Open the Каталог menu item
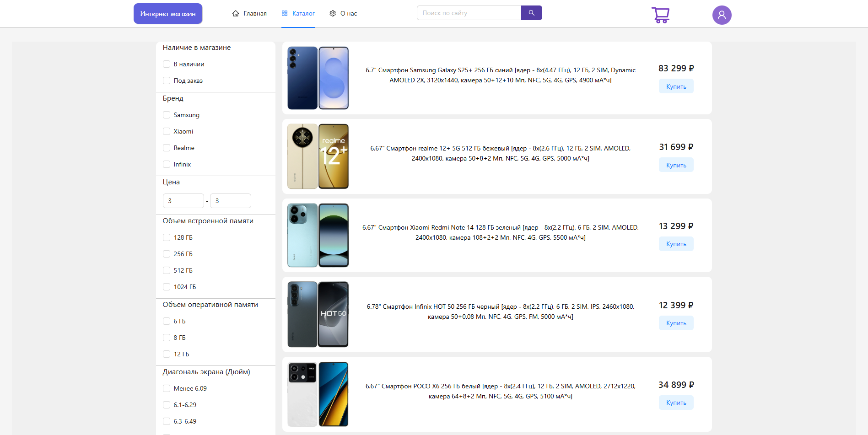Screen dimensions: 868x435 298,13
